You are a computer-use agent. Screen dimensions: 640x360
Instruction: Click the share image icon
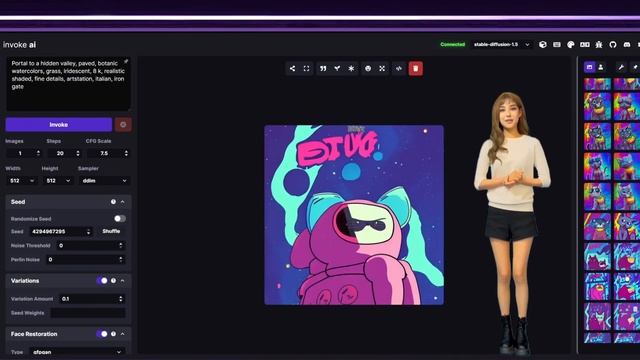[x=292, y=69]
